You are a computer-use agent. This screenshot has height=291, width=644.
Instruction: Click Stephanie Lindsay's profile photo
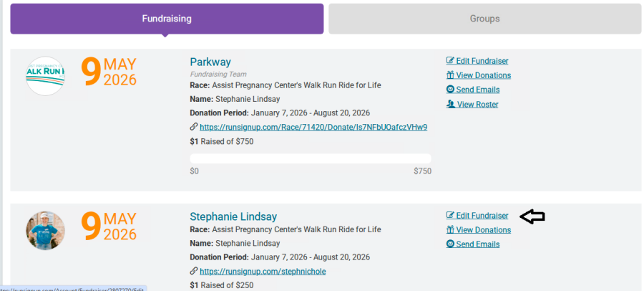(45, 230)
